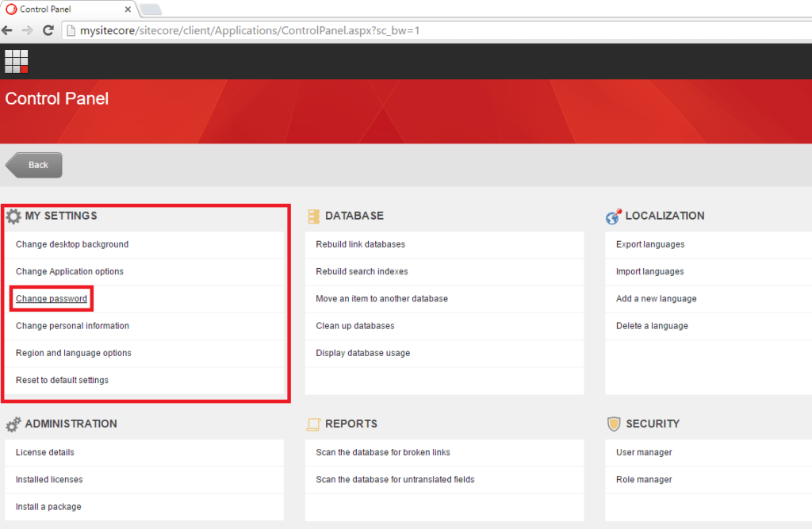The width and height of the screenshot is (812, 529).
Task: Click the Control Panel page title
Action: 57,98
